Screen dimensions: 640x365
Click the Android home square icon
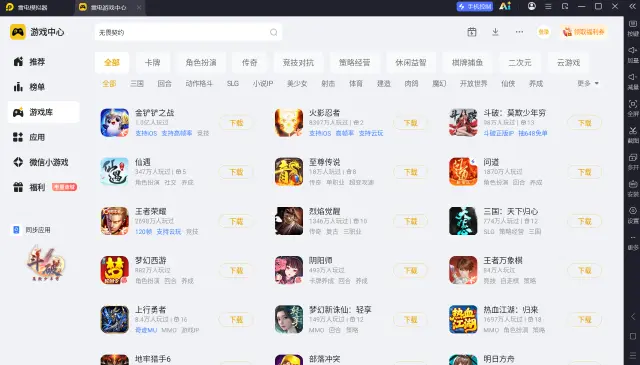[633, 336]
